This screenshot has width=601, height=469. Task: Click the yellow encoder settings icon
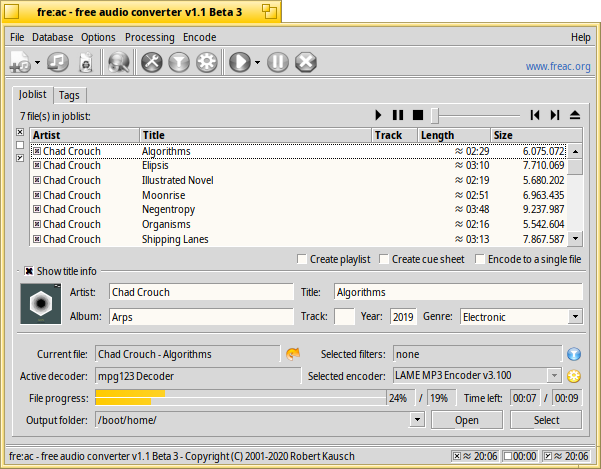pyautogui.click(x=574, y=376)
